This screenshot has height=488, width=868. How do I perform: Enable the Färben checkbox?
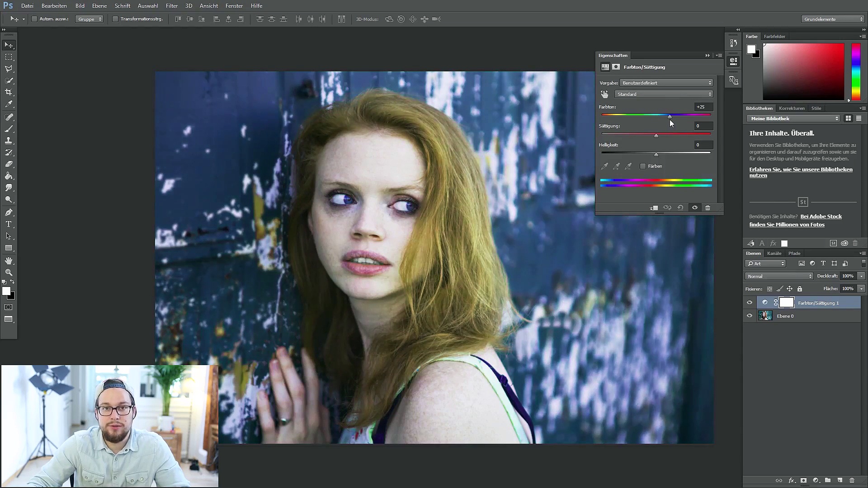pyautogui.click(x=643, y=166)
